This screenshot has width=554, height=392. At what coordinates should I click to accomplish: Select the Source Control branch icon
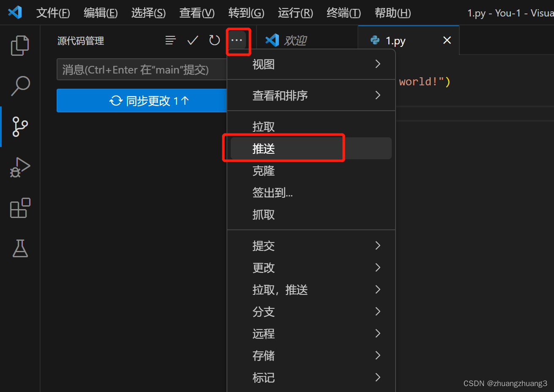pos(20,126)
